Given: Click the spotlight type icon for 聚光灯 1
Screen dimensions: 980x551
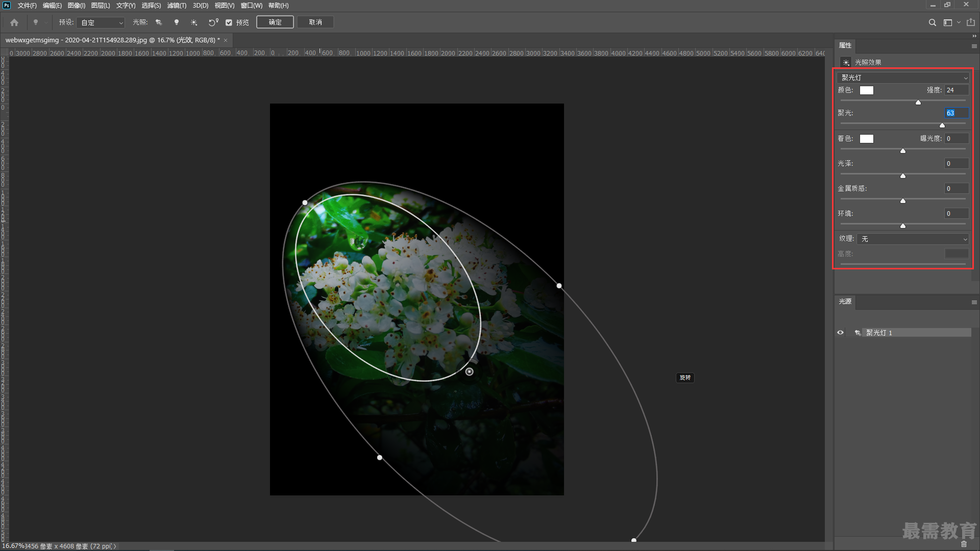Looking at the screenshot, I should click(x=857, y=333).
